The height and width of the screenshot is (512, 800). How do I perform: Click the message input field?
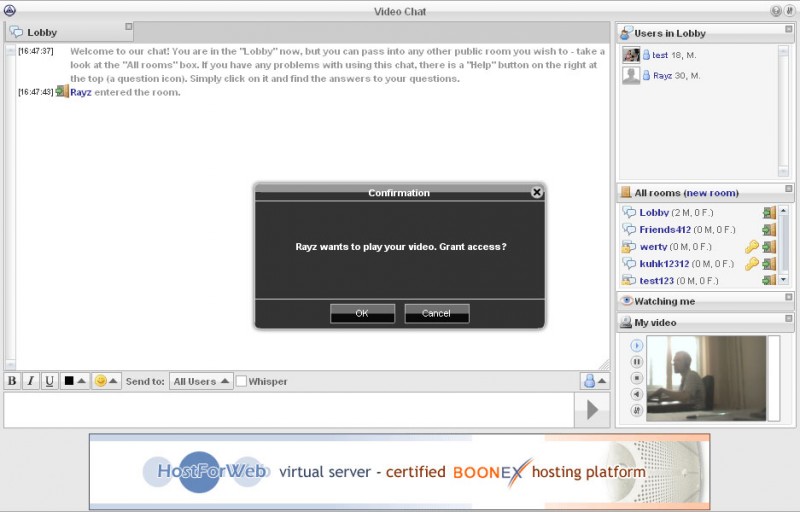point(289,409)
